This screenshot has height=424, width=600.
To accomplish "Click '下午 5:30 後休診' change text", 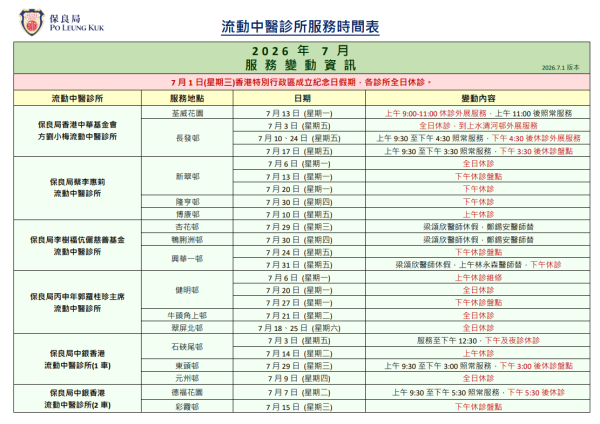I will (536, 392).
